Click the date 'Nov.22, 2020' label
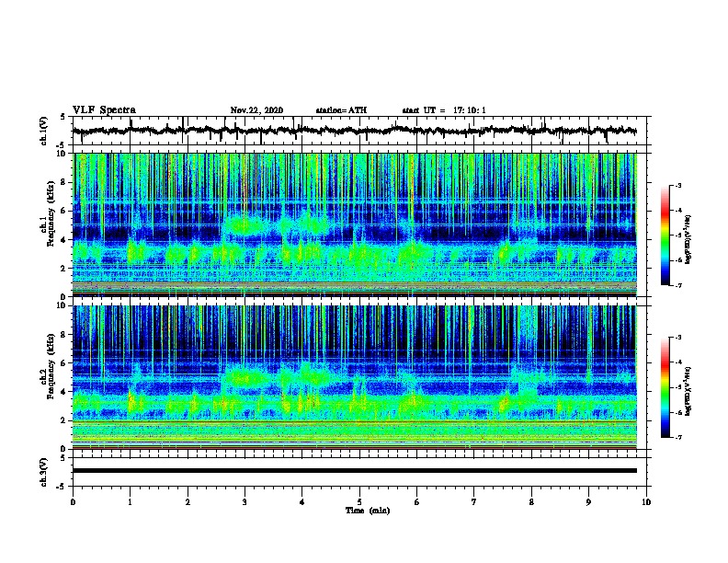The width and height of the screenshot is (728, 563). 256,110
